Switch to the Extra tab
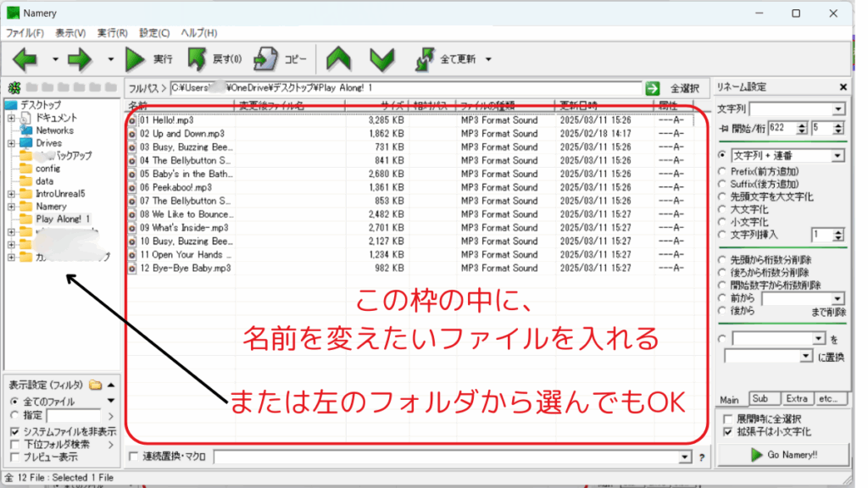Viewport: 868px width, 488px height. (x=797, y=398)
